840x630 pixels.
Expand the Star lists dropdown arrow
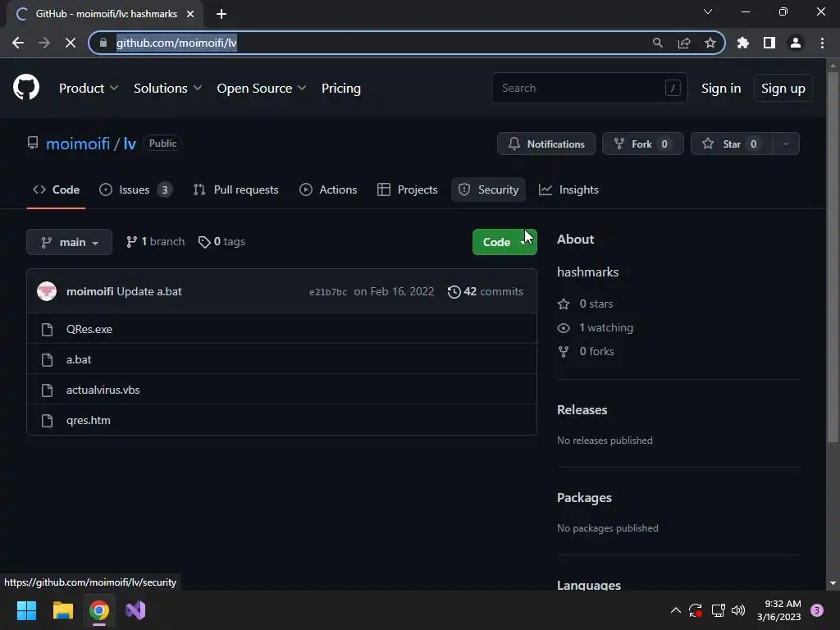786,144
